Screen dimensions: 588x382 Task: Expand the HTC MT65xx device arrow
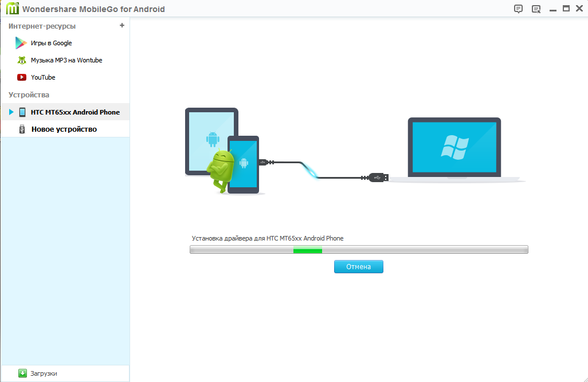pyautogui.click(x=11, y=112)
